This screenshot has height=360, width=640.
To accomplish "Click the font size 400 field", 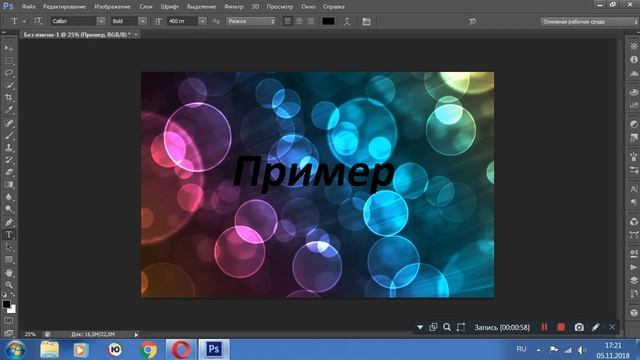I will 182,21.
